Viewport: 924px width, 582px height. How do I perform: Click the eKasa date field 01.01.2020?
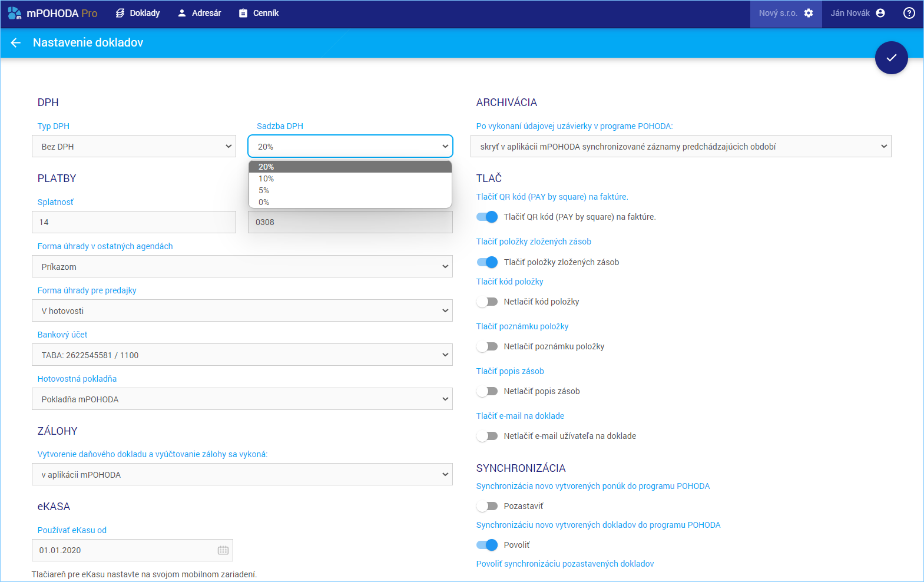pos(133,550)
